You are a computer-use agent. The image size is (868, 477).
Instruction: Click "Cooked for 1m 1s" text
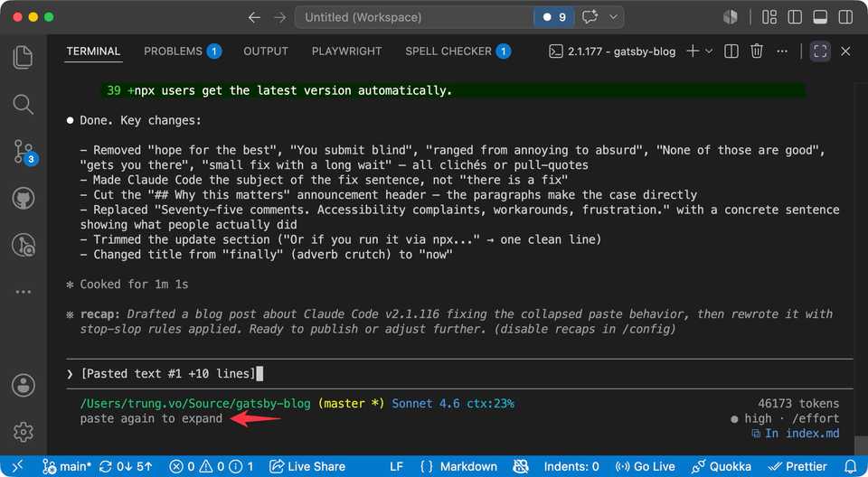(134, 284)
